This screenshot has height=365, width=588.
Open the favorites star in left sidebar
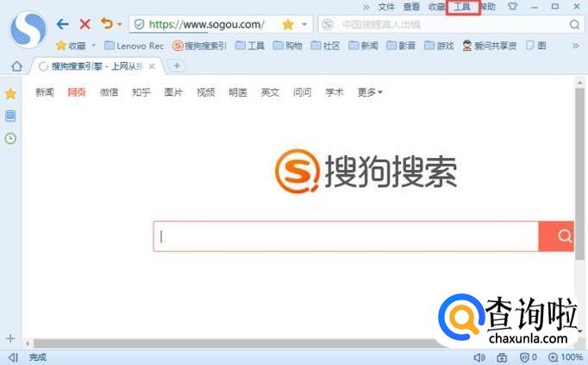[x=10, y=94]
